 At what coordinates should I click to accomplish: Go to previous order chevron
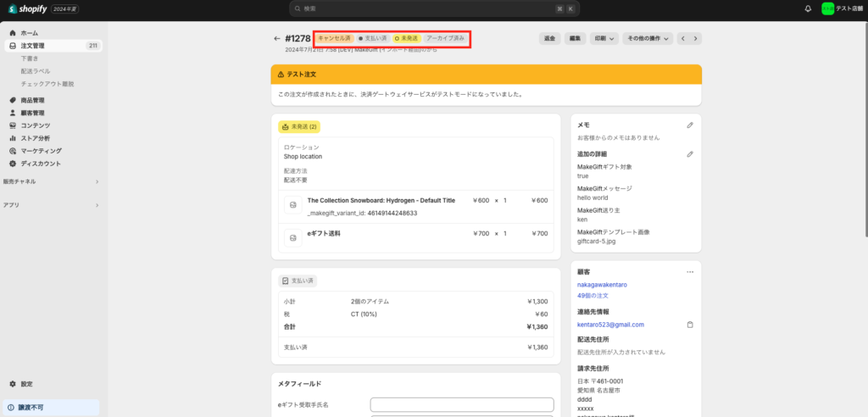pos(683,38)
